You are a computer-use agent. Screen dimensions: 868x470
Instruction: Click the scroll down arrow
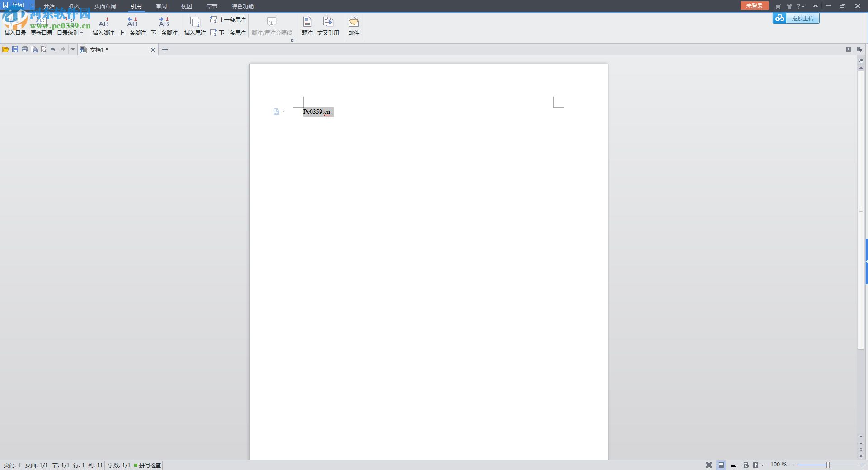(861, 437)
